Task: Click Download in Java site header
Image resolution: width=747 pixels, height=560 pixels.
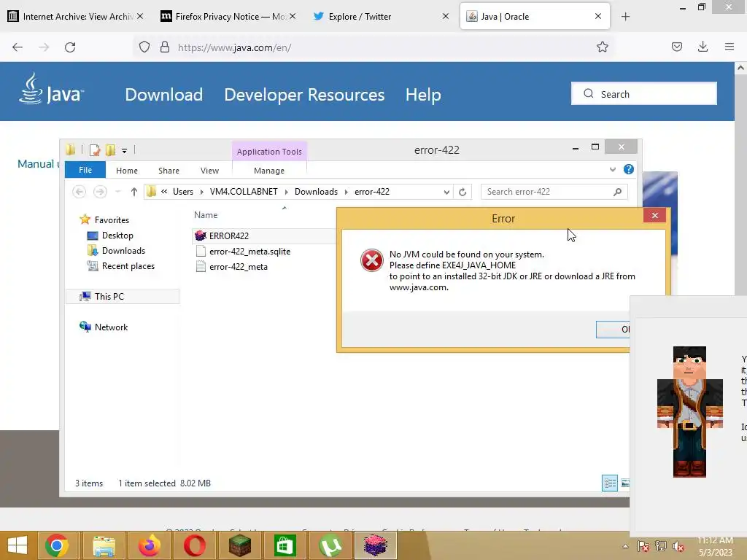Action: pos(164,95)
